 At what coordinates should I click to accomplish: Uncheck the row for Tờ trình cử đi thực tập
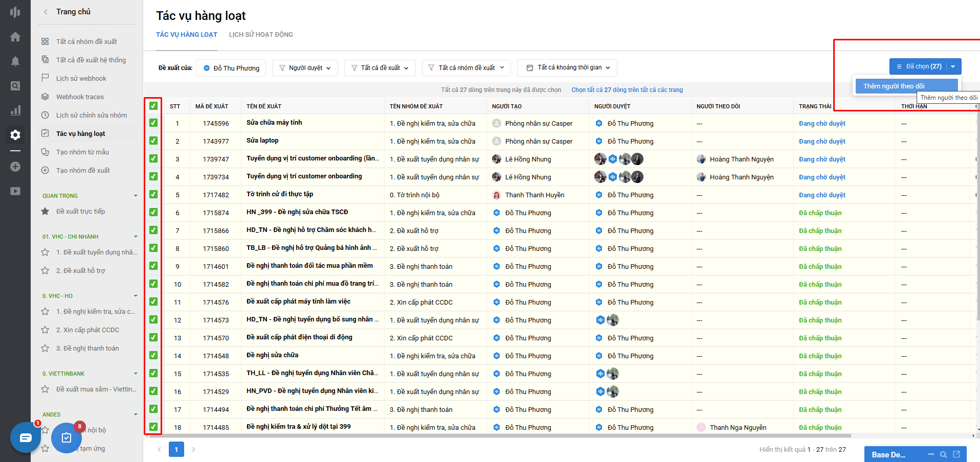pos(153,194)
